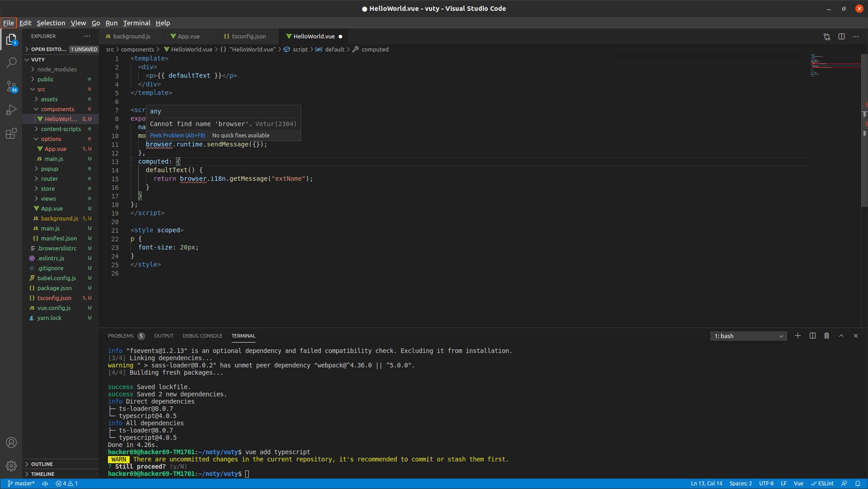The width and height of the screenshot is (868, 489).
Task: Click the Accounts icon above the gear
Action: (x=11, y=442)
